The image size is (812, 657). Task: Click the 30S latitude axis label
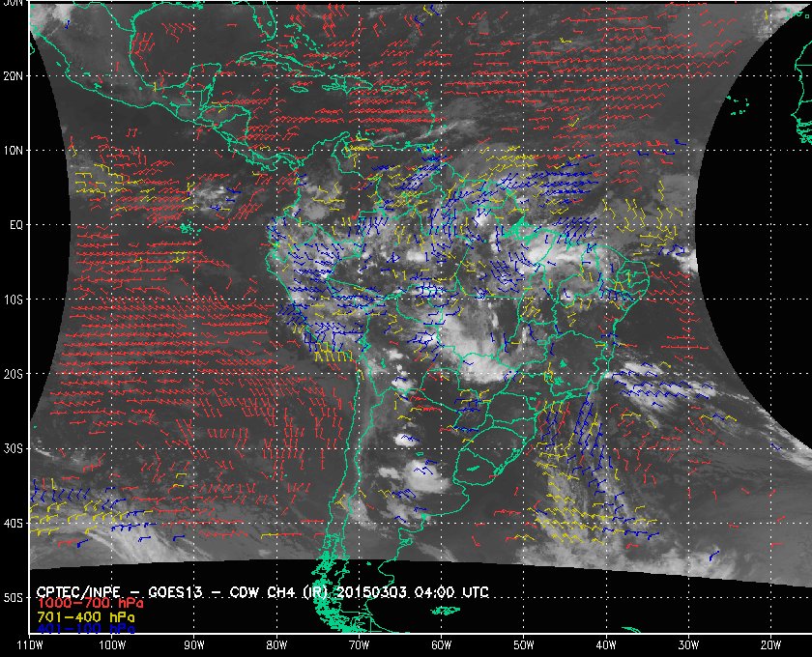(13, 449)
